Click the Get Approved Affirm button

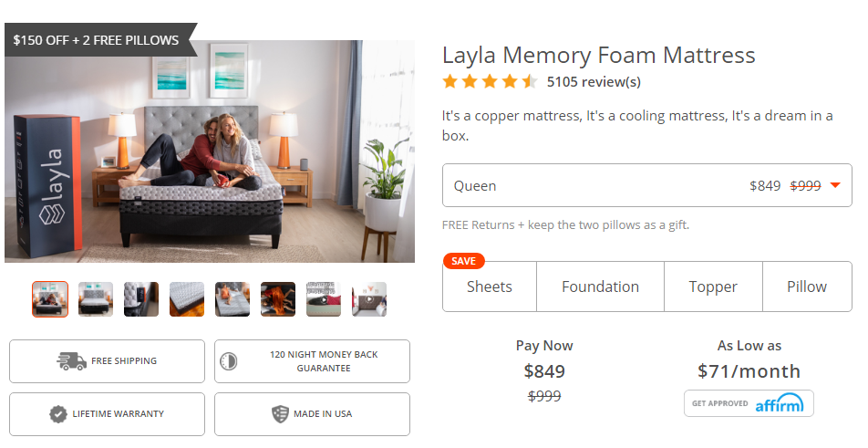click(749, 403)
